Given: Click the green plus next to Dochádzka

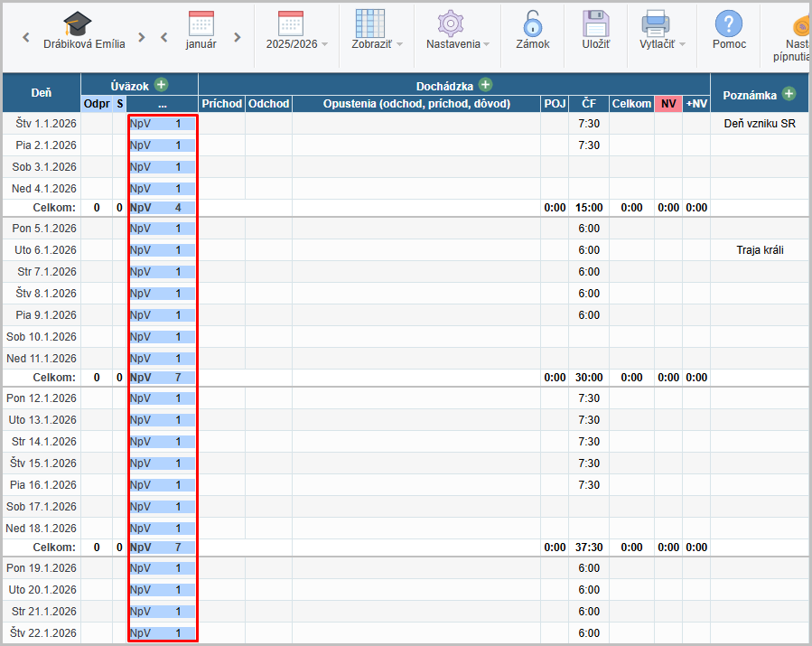Looking at the screenshot, I should [x=485, y=85].
